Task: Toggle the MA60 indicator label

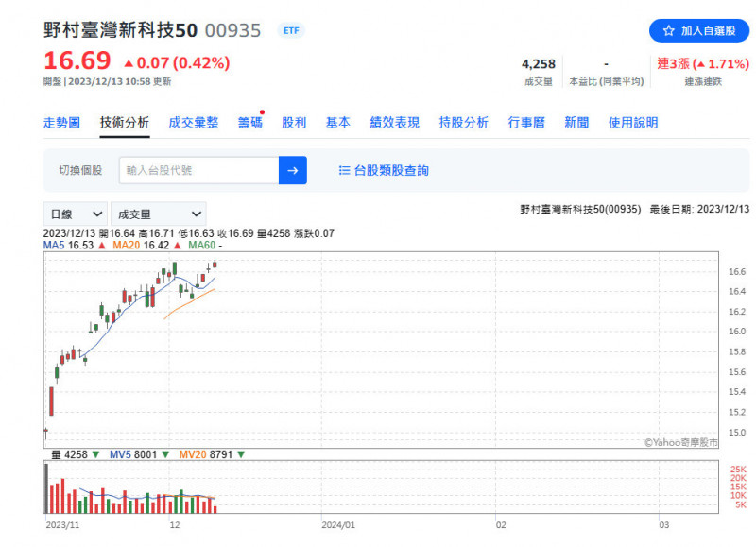Action: click(x=204, y=246)
